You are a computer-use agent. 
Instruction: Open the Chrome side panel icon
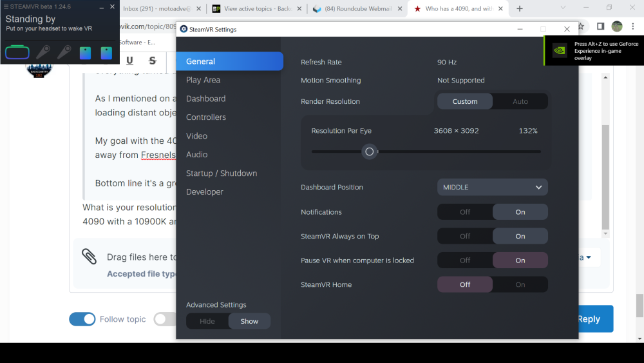click(600, 26)
